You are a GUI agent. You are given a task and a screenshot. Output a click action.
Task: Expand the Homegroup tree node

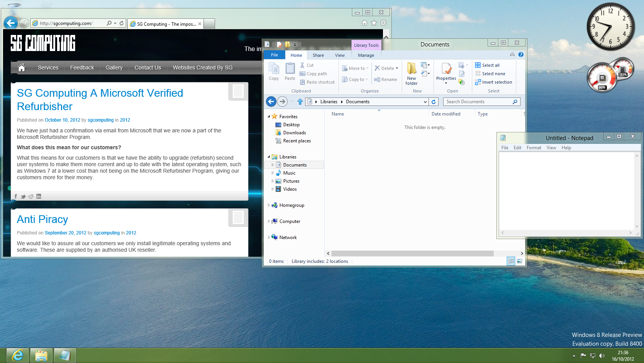[269, 205]
